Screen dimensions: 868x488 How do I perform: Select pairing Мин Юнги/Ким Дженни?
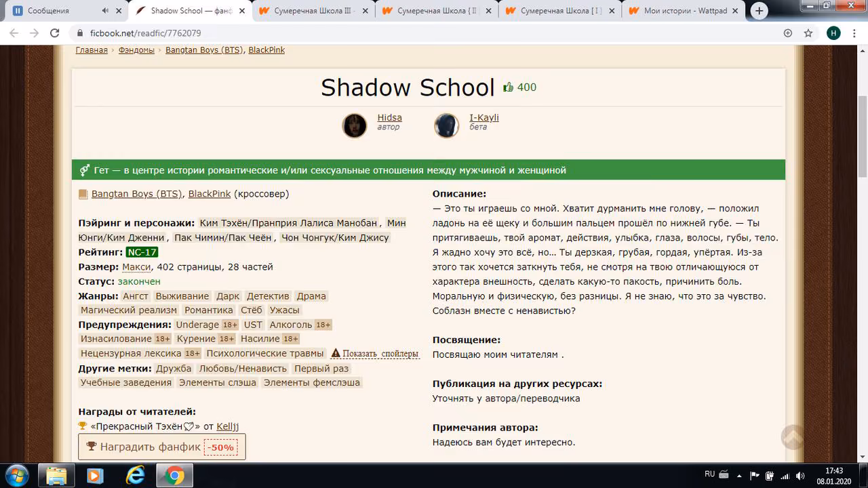point(242,230)
